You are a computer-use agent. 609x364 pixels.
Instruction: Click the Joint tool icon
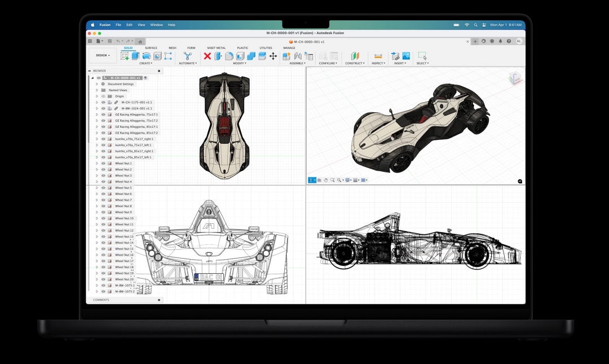tap(298, 56)
